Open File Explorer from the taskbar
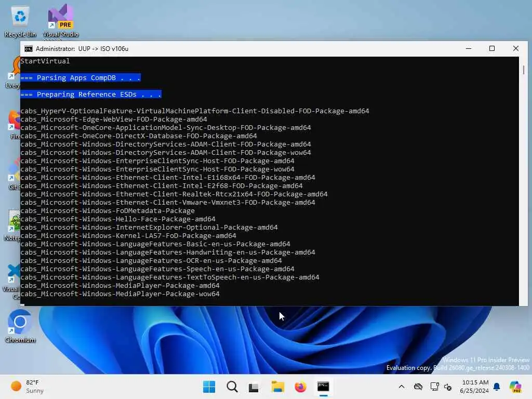The image size is (532, 399). click(x=277, y=387)
